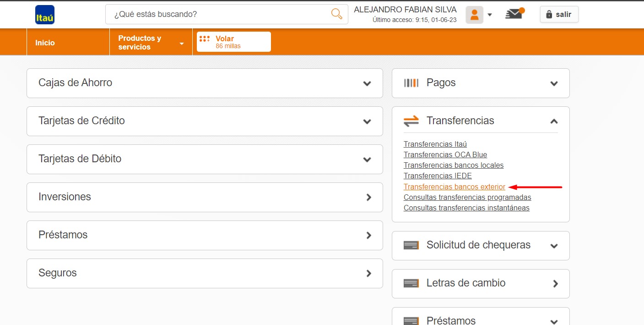Open the user profile avatar icon
This screenshot has width=644, height=325.
click(474, 15)
